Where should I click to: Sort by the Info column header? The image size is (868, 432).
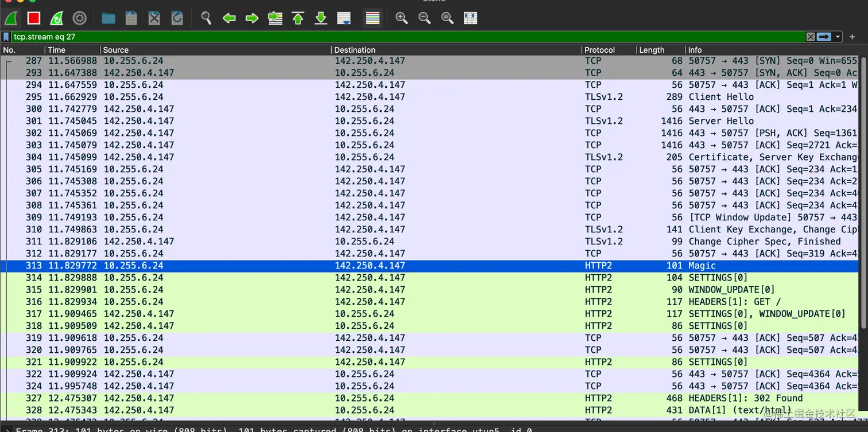coord(773,50)
